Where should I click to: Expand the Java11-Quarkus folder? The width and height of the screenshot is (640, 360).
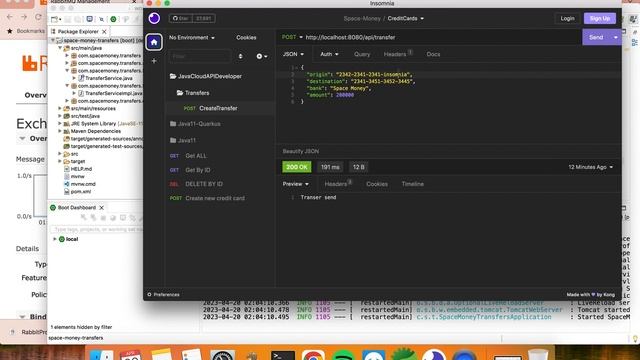coord(195,124)
